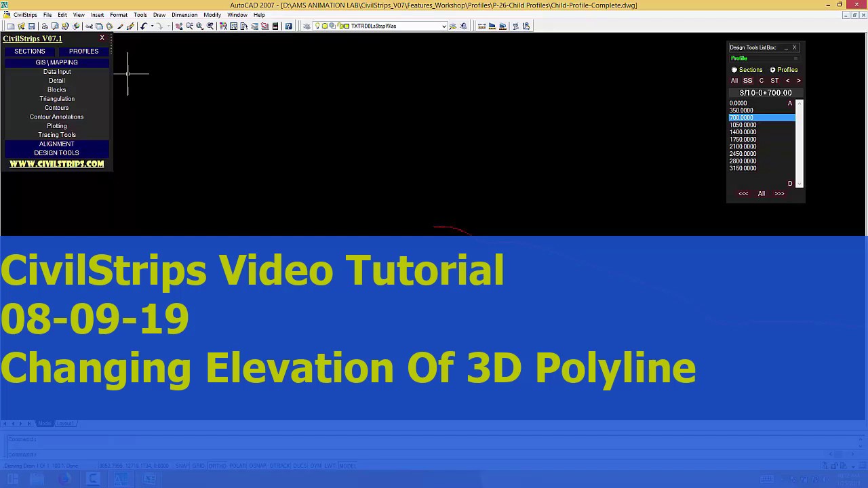Toggle the C filter in Design Tools
Viewport: 868px width, 488px height.
point(761,81)
